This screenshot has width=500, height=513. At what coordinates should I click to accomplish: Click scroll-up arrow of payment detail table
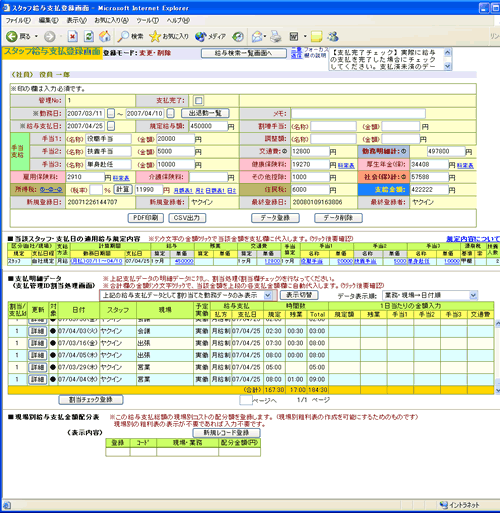497,323
